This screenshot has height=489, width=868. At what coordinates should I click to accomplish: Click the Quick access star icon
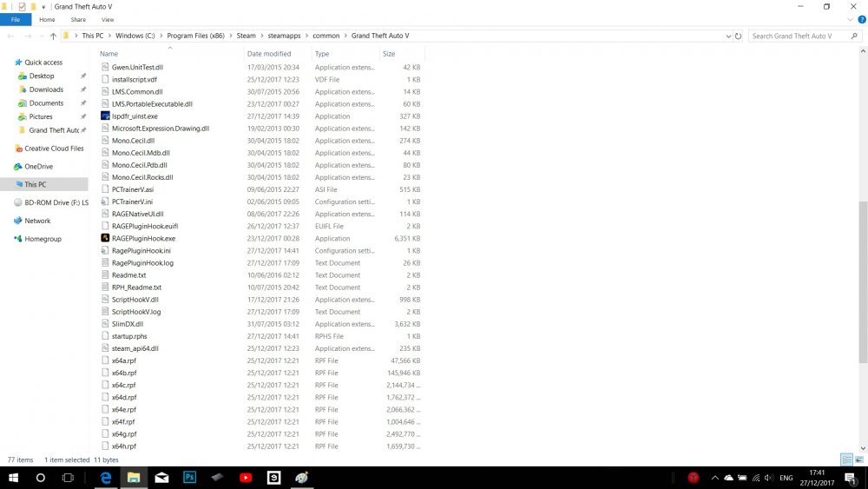[x=18, y=62]
